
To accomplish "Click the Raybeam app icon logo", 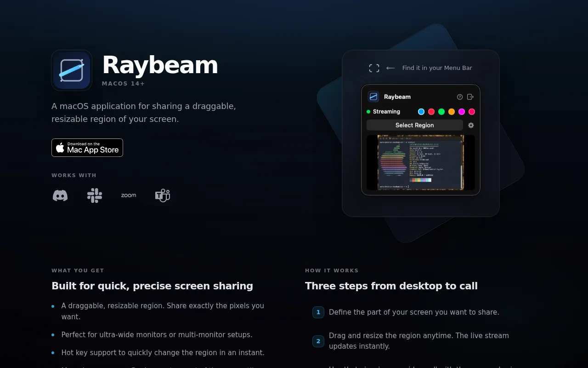I will click(x=72, y=70).
